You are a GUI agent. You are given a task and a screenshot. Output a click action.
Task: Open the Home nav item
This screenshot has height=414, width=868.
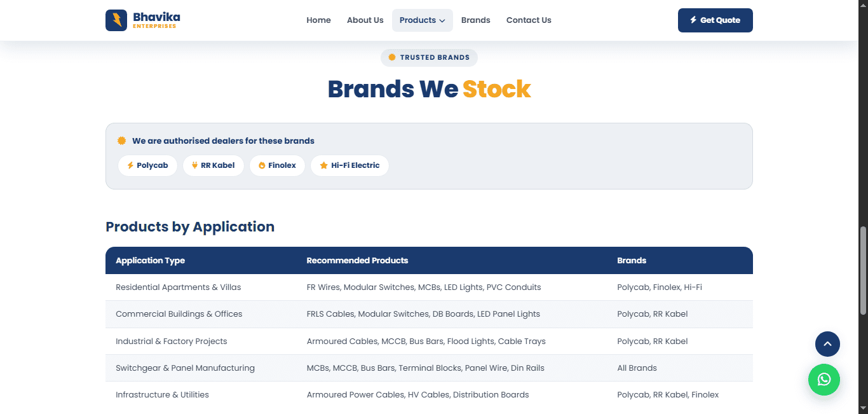[x=318, y=20]
